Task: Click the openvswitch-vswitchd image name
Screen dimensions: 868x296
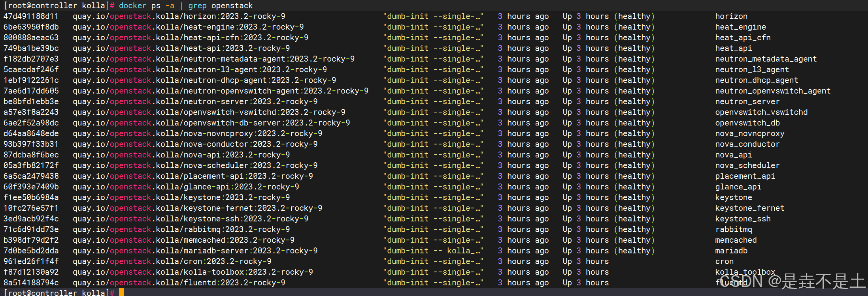Action: click(265, 112)
